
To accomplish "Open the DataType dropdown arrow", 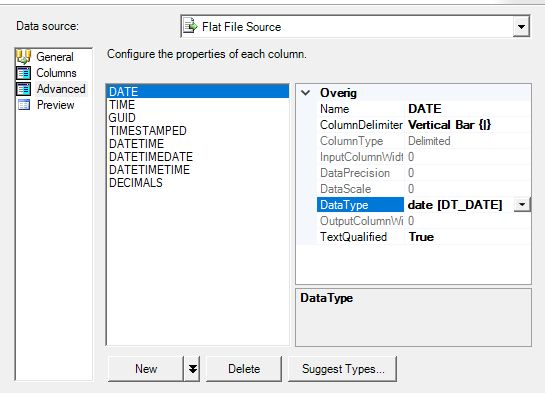I will (x=522, y=205).
